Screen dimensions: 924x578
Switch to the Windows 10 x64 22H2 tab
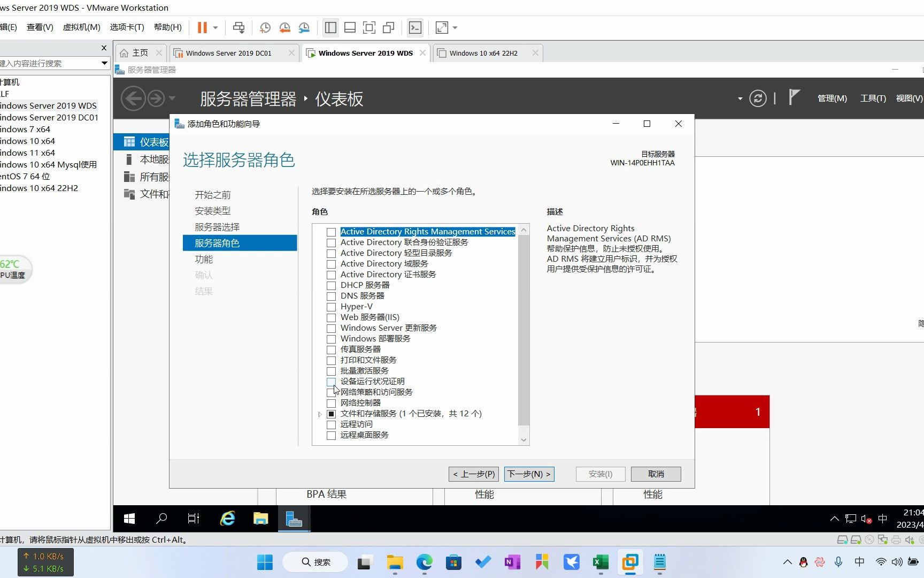coord(483,52)
